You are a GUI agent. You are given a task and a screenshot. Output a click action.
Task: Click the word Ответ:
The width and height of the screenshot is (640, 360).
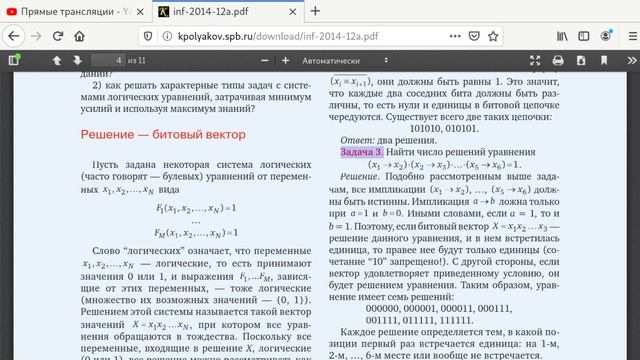(x=357, y=140)
